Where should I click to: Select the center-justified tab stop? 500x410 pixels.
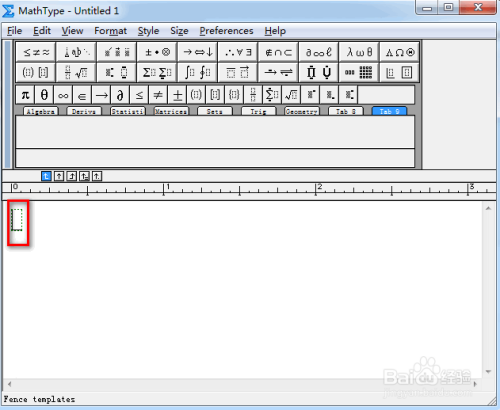coord(59,176)
